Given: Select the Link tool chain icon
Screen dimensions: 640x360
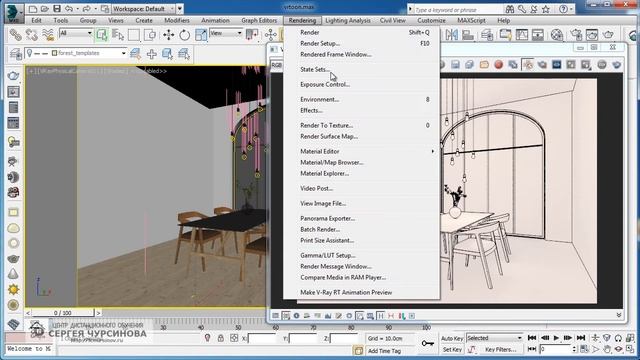Looking at the screenshot, I should coord(16,35).
